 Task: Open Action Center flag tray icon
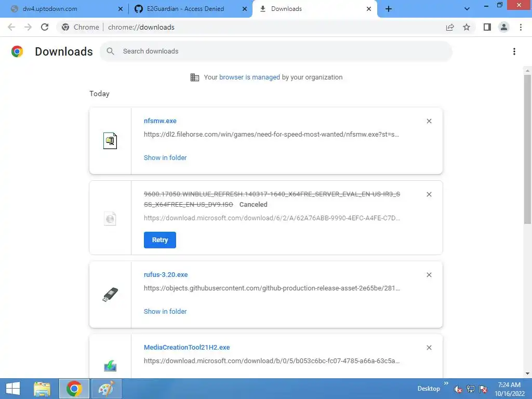point(484,389)
